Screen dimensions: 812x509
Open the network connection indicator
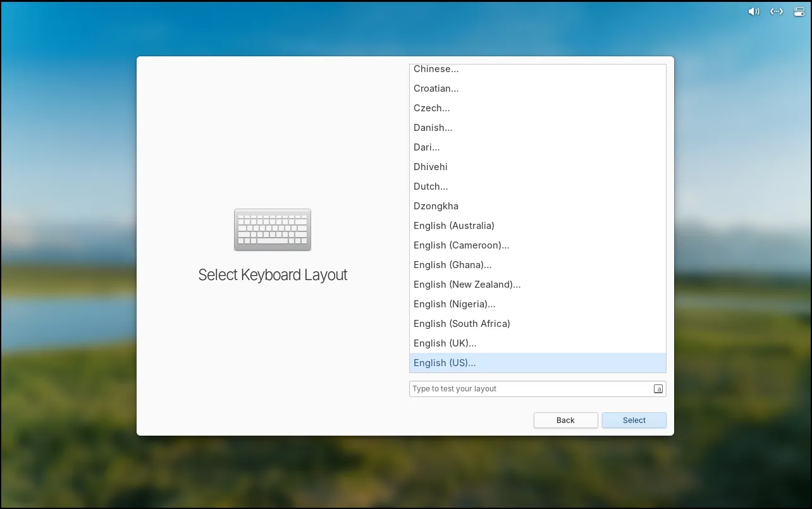coord(777,11)
